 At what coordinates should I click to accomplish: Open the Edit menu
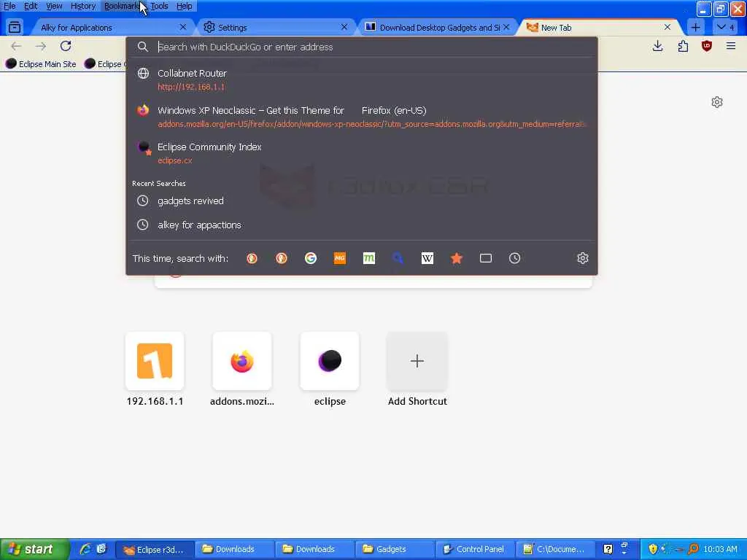(x=31, y=6)
